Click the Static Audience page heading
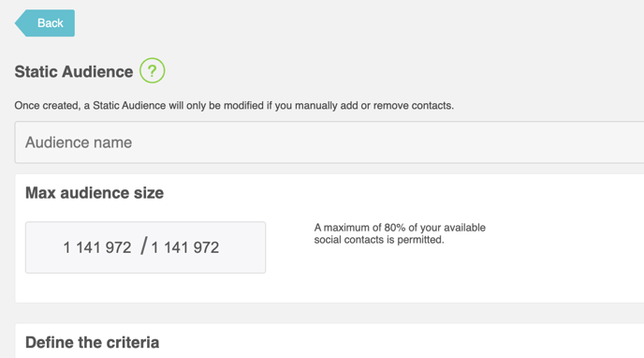Viewport: 644px width, 358px height. click(x=74, y=71)
